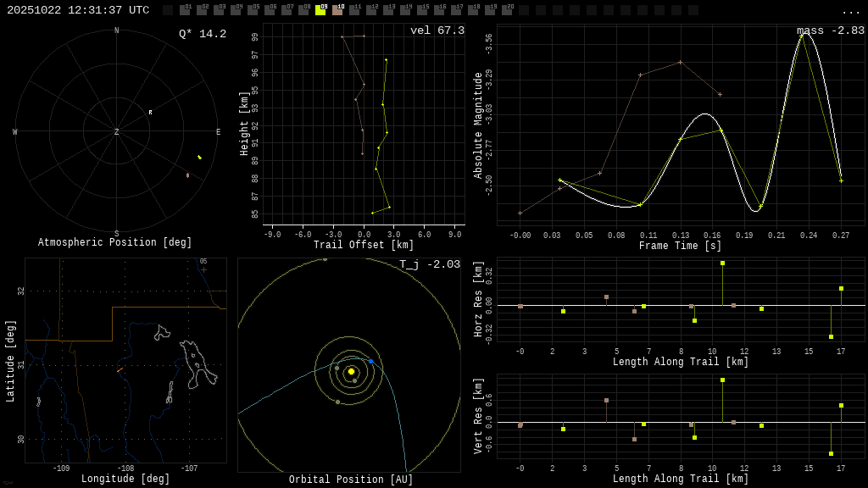Click the yellow meteor marker in sky plot
Viewport: 868px width, 488px height.
200,157
